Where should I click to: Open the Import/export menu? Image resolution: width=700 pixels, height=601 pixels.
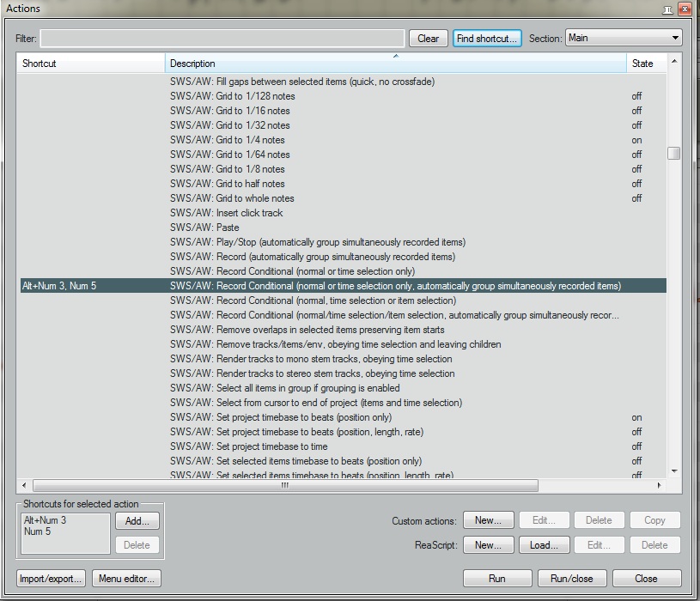(51, 578)
